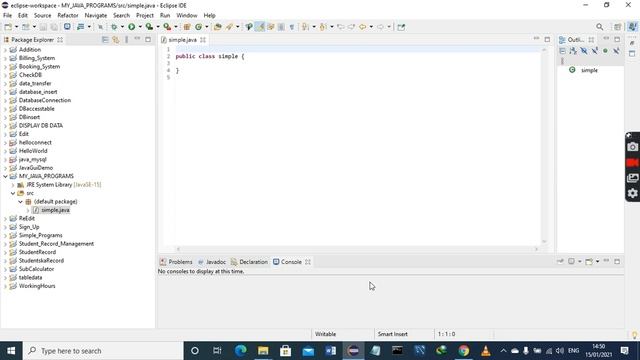This screenshot has height=360, width=640.
Task: Open the File menu
Action: (7, 16)
